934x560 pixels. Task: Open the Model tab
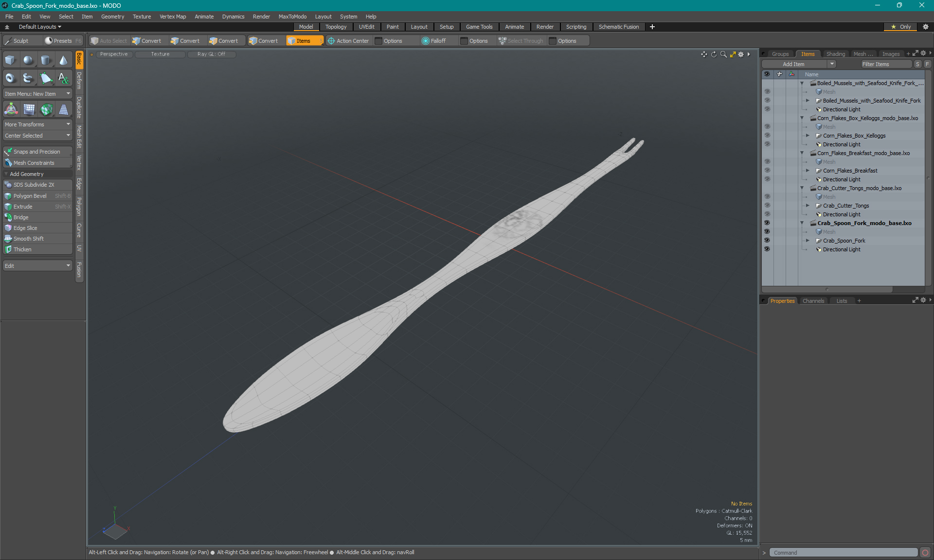(305, 27)
